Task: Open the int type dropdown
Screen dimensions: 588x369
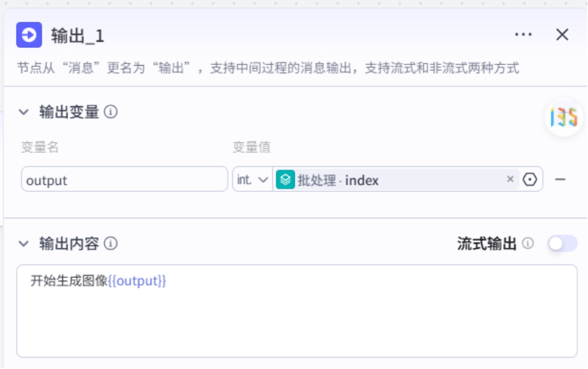Action: click(x=253, y=180)
